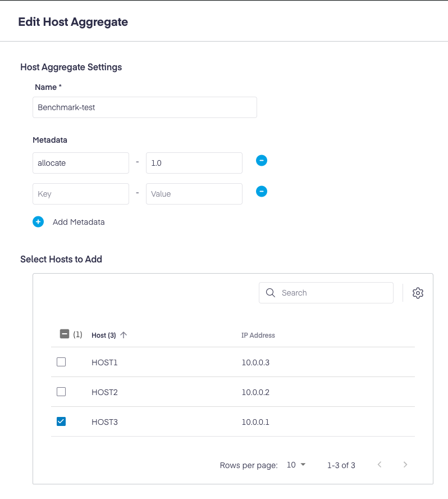The width and height of the screenshot is (448, 499).
Task: Click the hosts Search input
Action: tap(326, 293)
